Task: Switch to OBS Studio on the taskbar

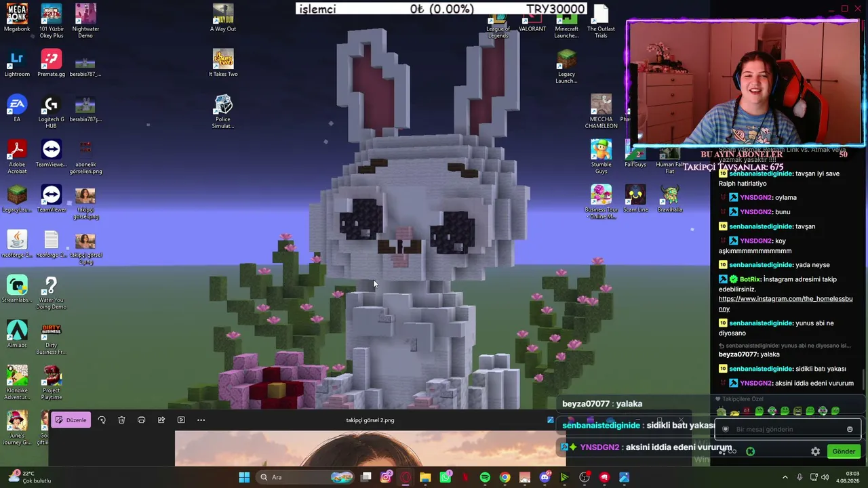Action: tap(585, 477)
